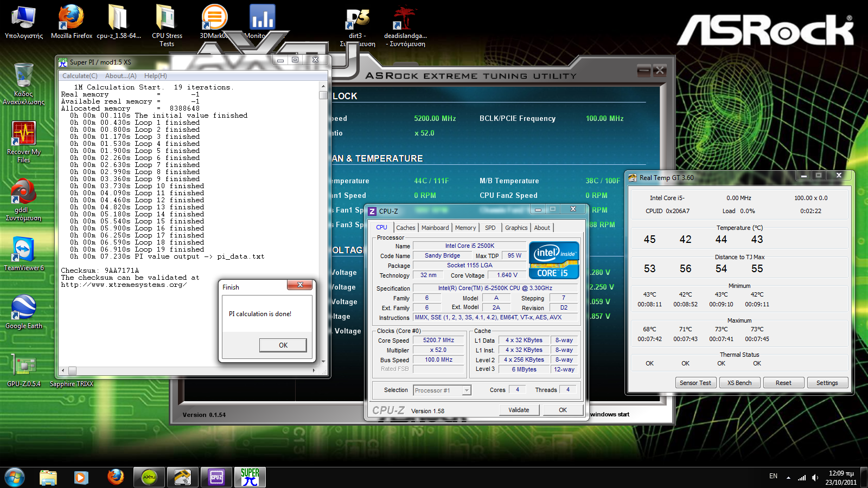Switch to CPU-Z taskbar button

click(216, 477)
